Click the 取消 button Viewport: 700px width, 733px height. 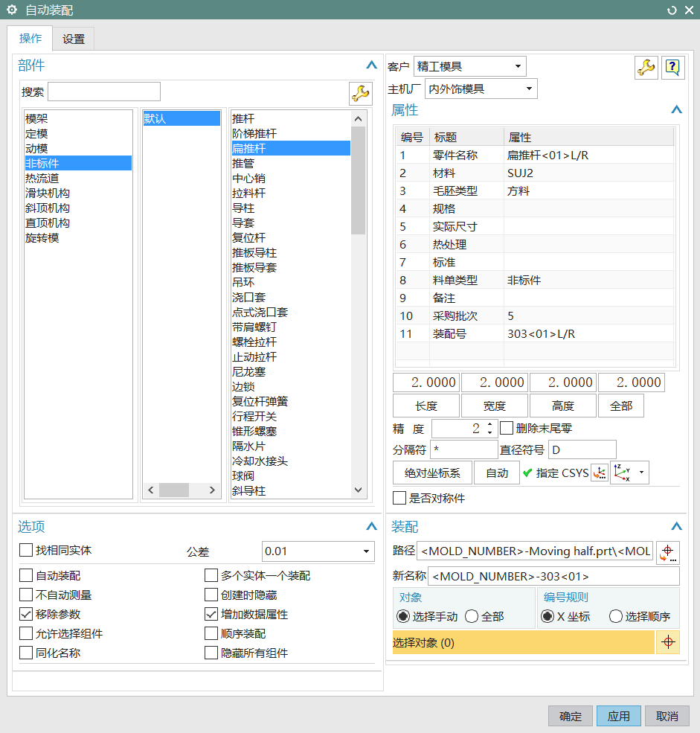(x=667, y=716)
